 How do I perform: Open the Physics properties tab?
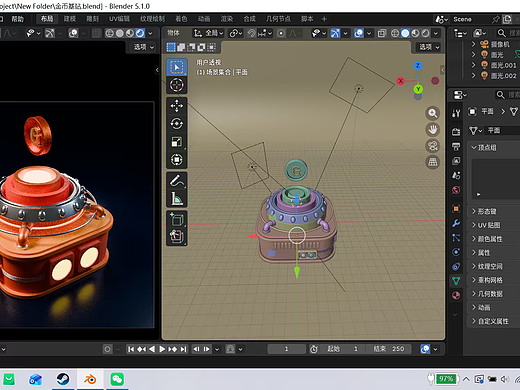456,252
